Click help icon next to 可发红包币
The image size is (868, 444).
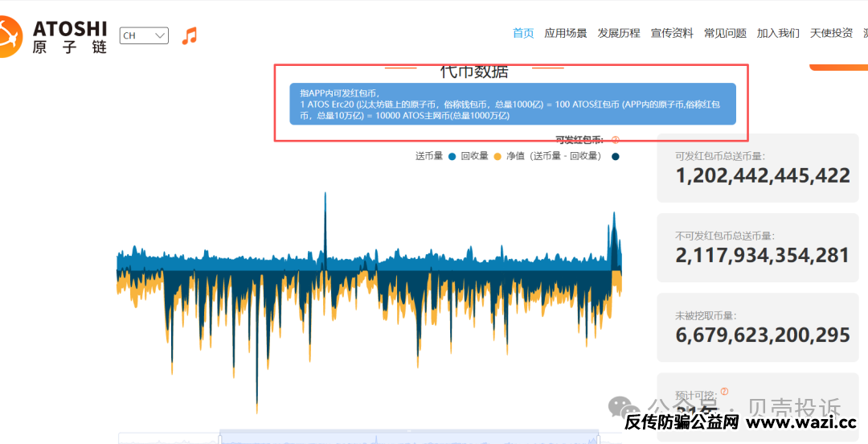point(615,140)
